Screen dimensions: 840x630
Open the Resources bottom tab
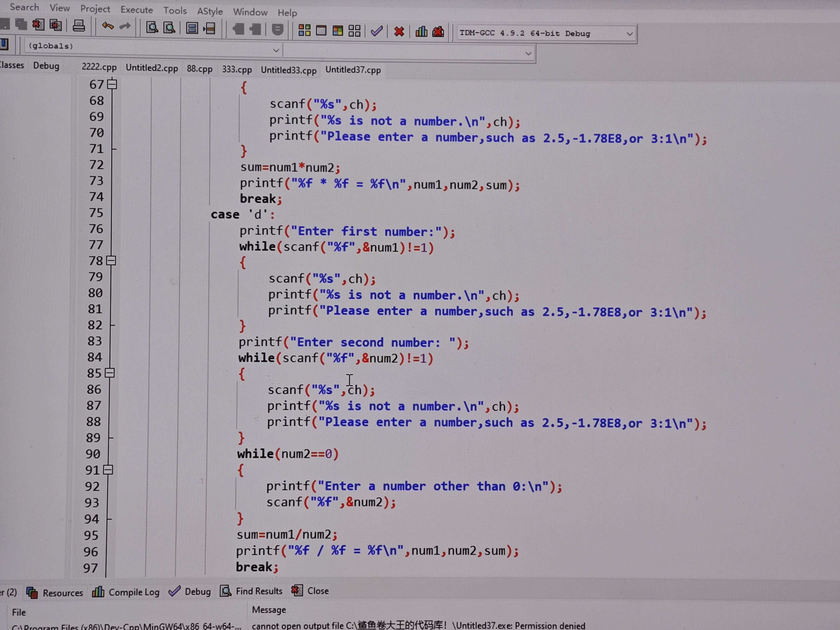[55, 592]
